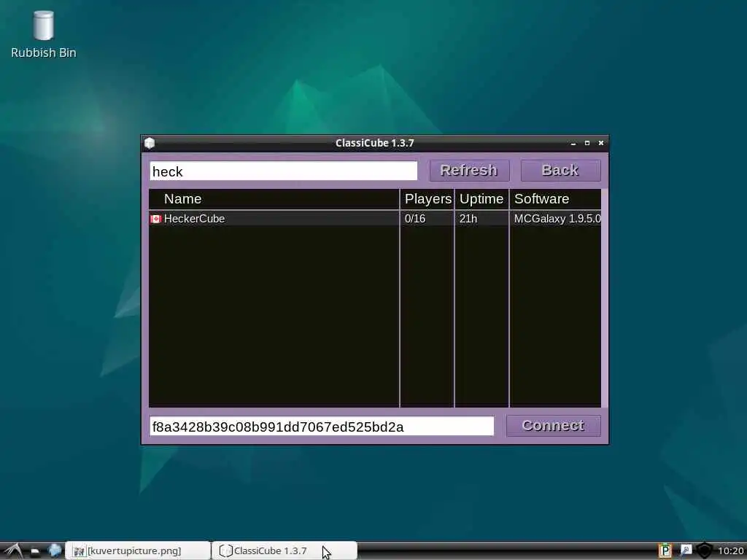
Task: Sort servers by Software column header
Action: (555, 199)
